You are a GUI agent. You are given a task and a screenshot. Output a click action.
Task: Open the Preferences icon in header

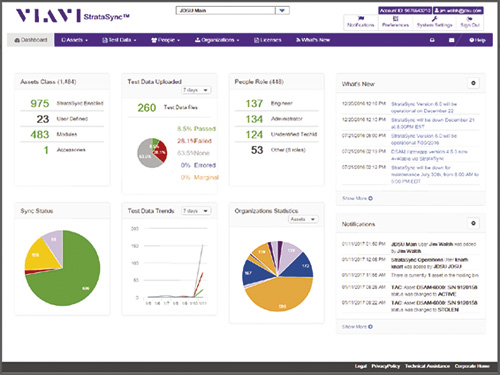(x=395, y=19)
